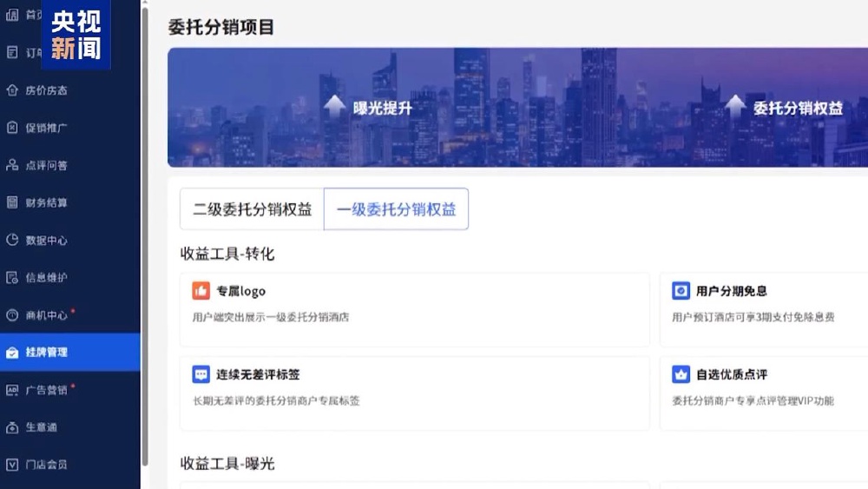Open 商机中心 in the sidebar
This screenshot has height=489, width=868.
(47, 315)
